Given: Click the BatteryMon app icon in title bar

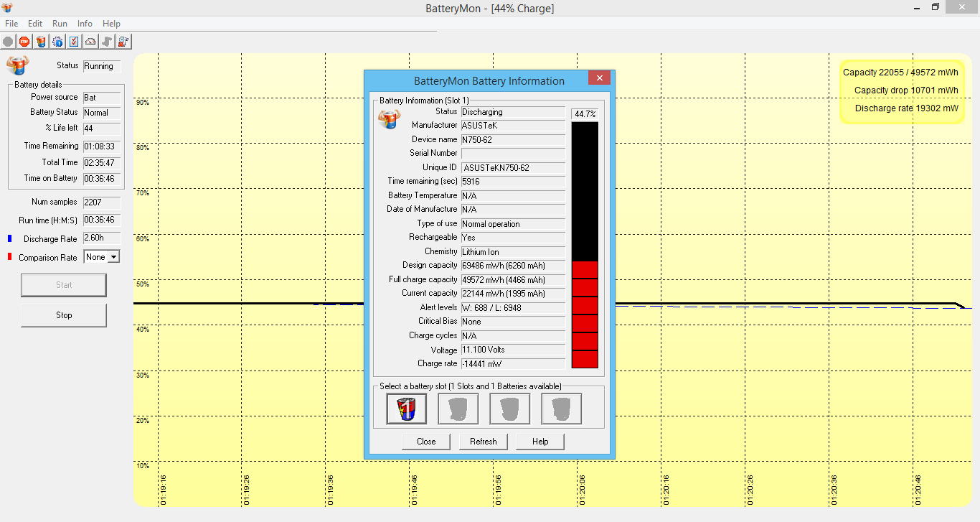Looking at the screenshot, I should 7,8.
